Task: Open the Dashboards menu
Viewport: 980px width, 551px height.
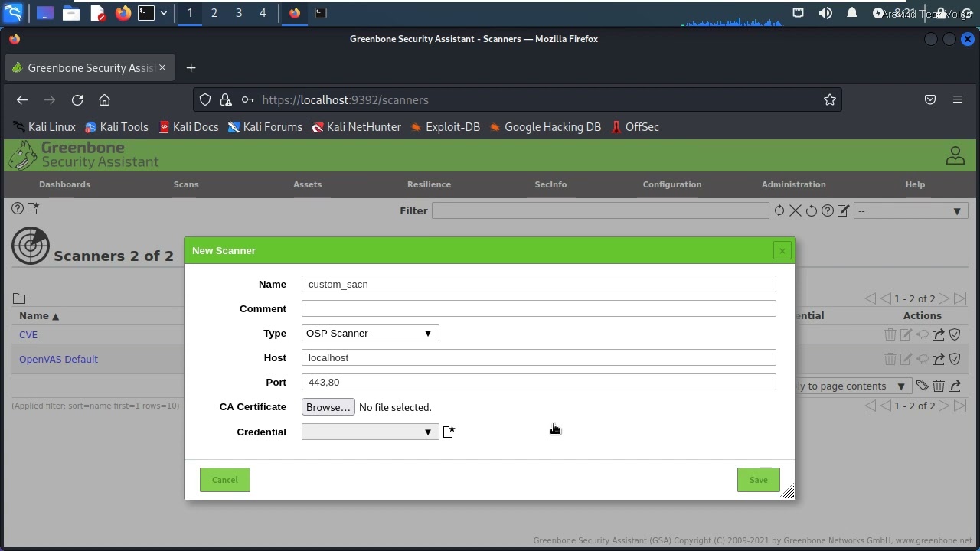Action: (x=64, y=184)
